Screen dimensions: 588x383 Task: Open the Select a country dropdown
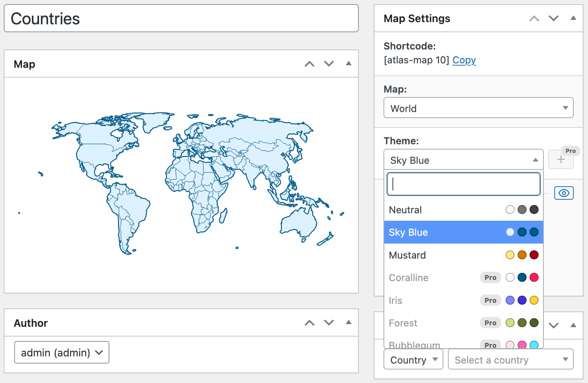[510, 359]
